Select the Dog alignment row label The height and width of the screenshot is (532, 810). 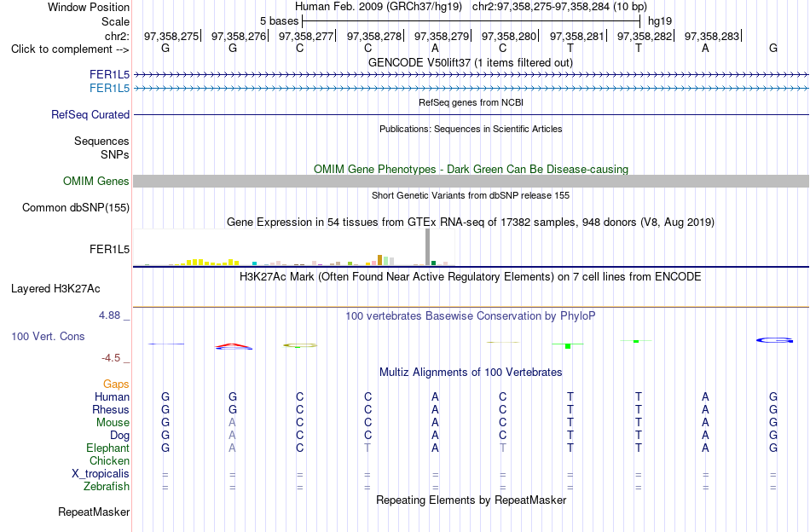(x=119, y=436)
